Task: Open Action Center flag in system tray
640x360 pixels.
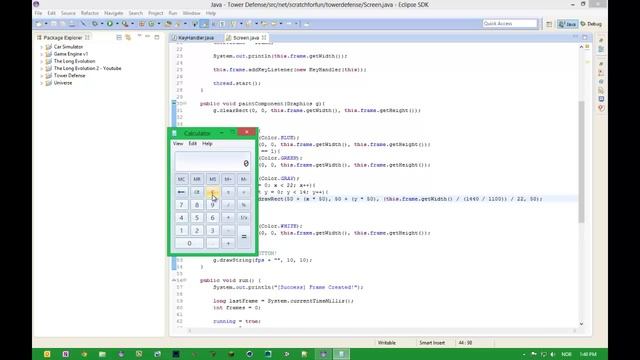Action: [x=534, y=354]
